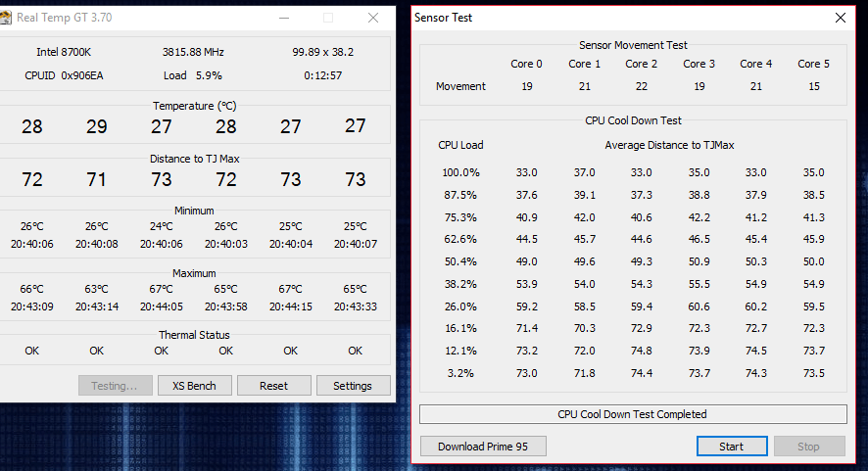Open Real Temp Settings
This screenshot has height=471, width=868.
point(353,386)
